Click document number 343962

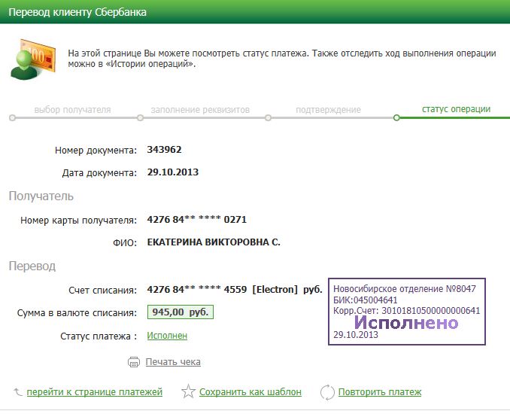click(164, 150)
